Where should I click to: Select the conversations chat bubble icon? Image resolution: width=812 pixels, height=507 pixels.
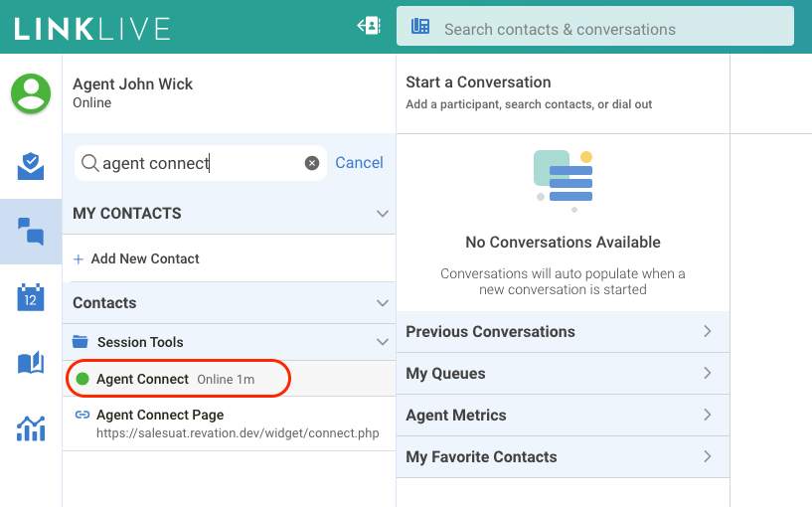click(31, 231)
